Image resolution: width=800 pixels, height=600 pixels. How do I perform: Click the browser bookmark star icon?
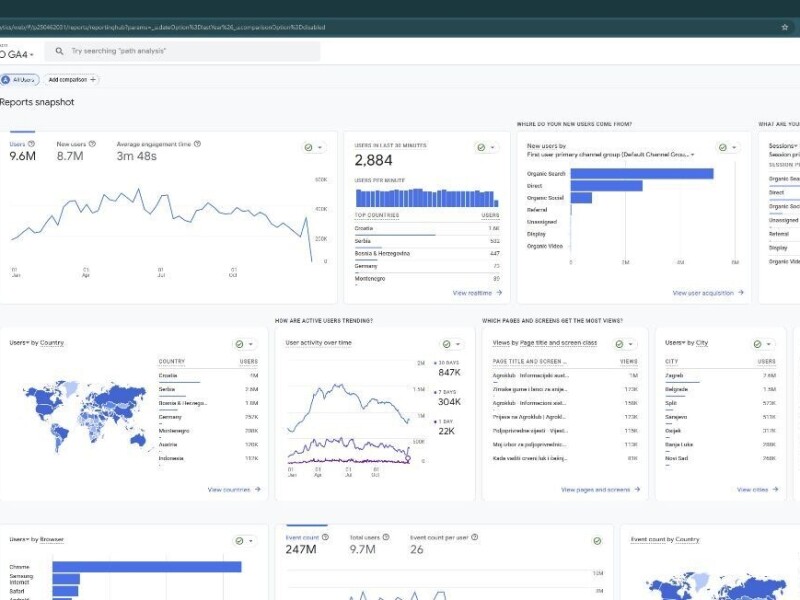(784, 27)
